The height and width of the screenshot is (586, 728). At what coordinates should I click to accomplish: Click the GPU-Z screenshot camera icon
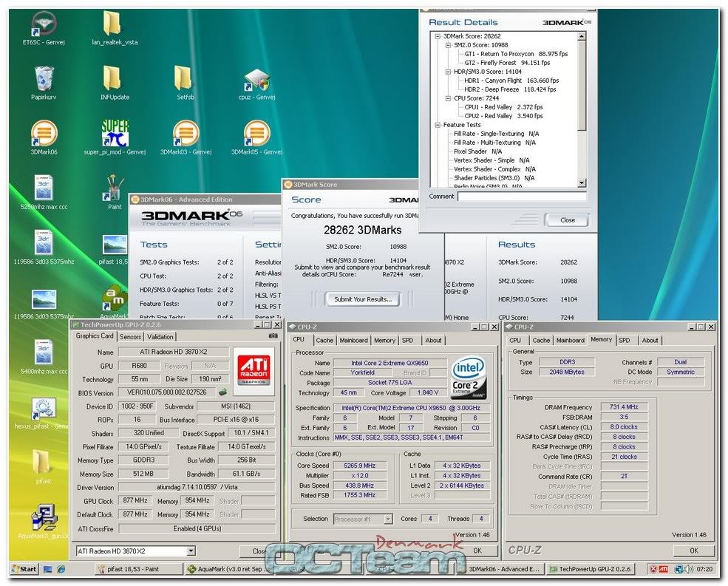[x=273, y=335]
